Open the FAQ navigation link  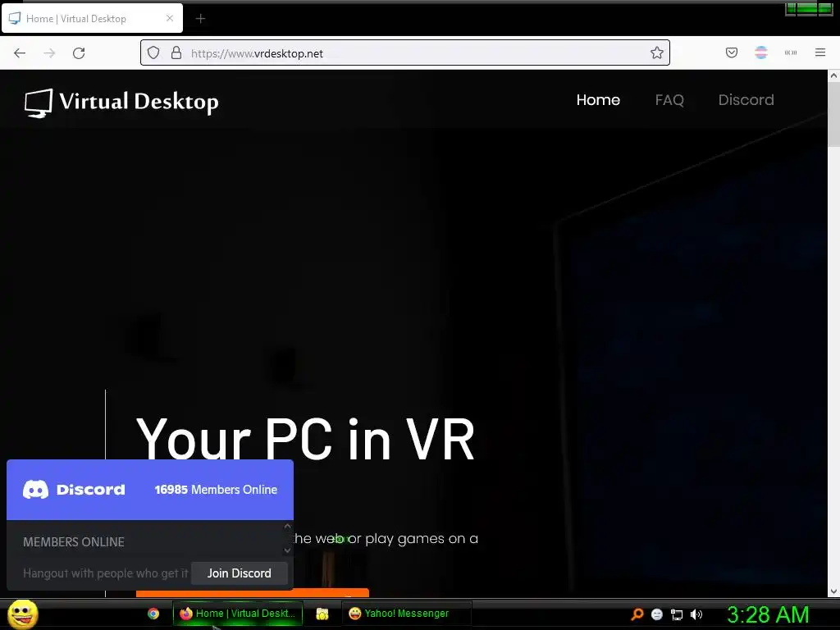pos(669,100)
